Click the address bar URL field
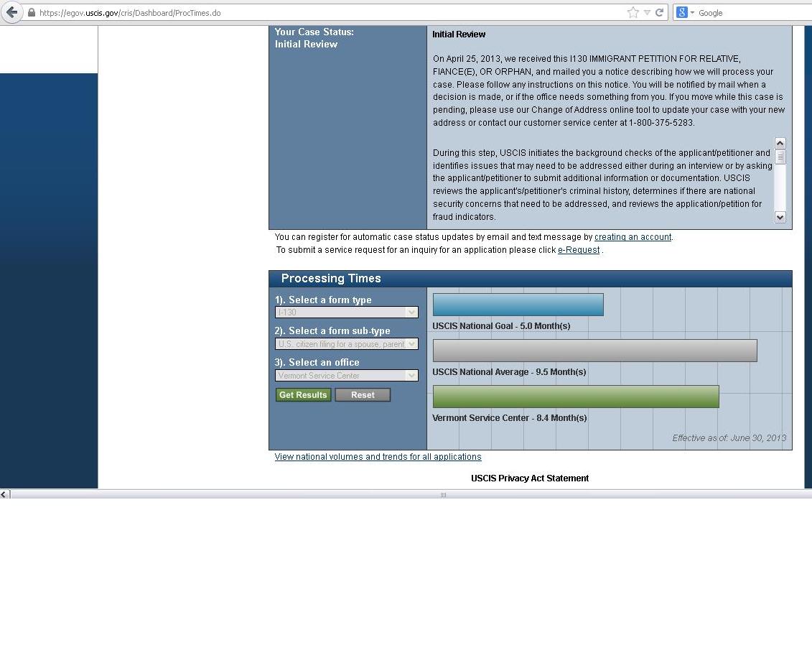The height and width of the screenshot is (648, 812). point(332,13)
